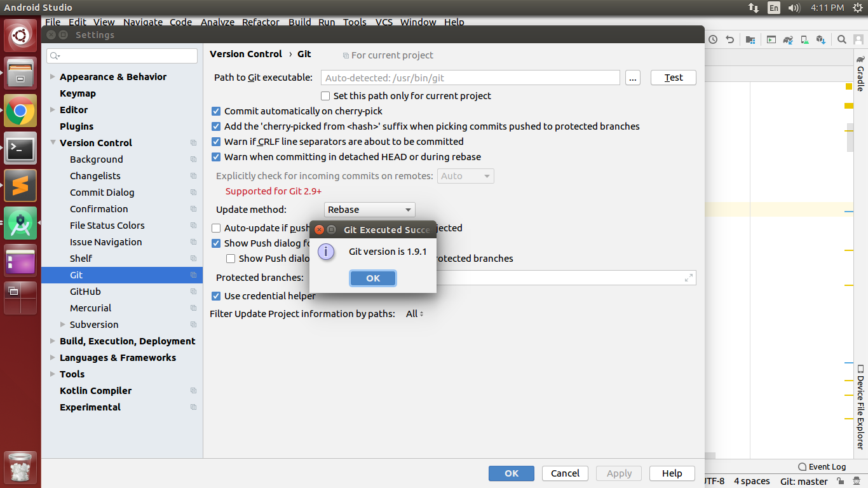868x488 pixels.
Task: Click Cancel in the Settings dialog
Action: click(565, 473)
